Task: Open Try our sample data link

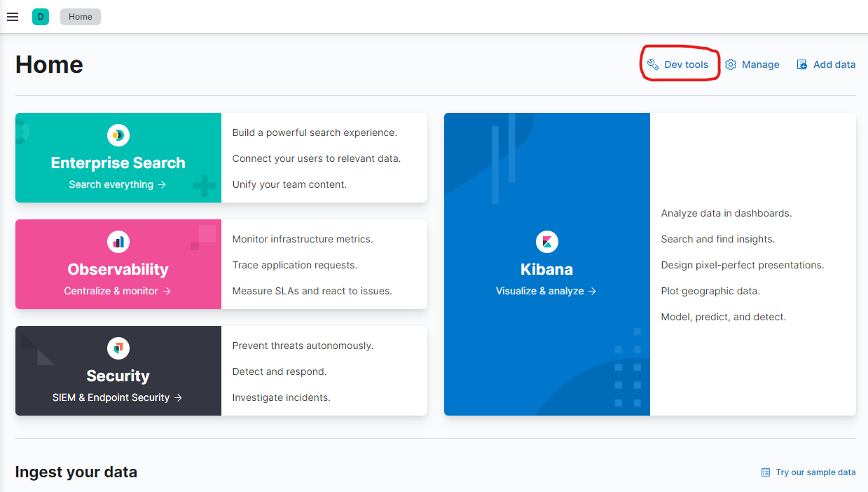Action: [x=815, y=472]
